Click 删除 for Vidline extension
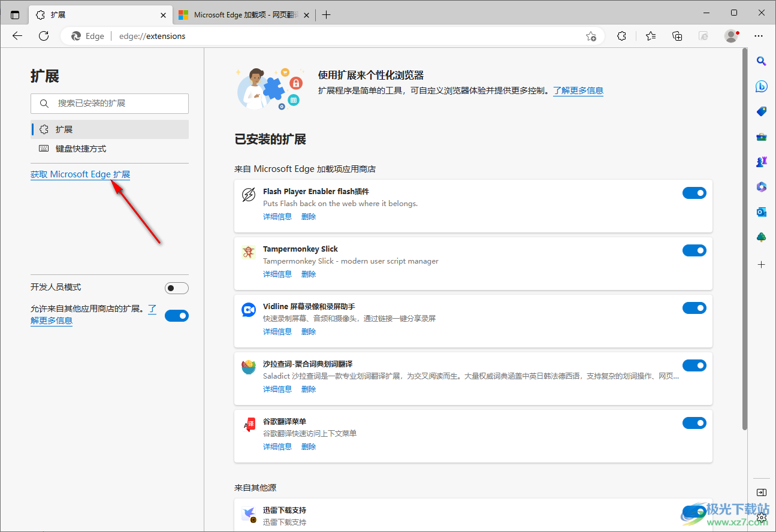The height and width of the screenshot is (532, 776). [309, 331]
